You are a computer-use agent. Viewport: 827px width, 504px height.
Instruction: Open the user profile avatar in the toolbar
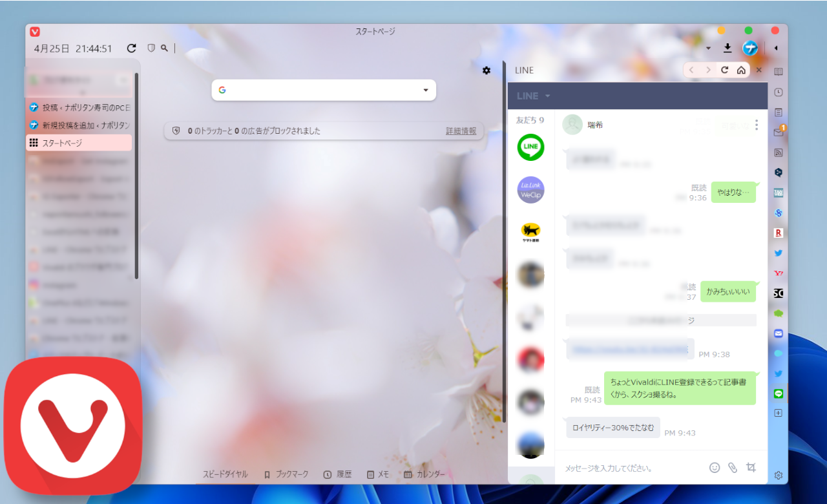[x=749, y=48]
